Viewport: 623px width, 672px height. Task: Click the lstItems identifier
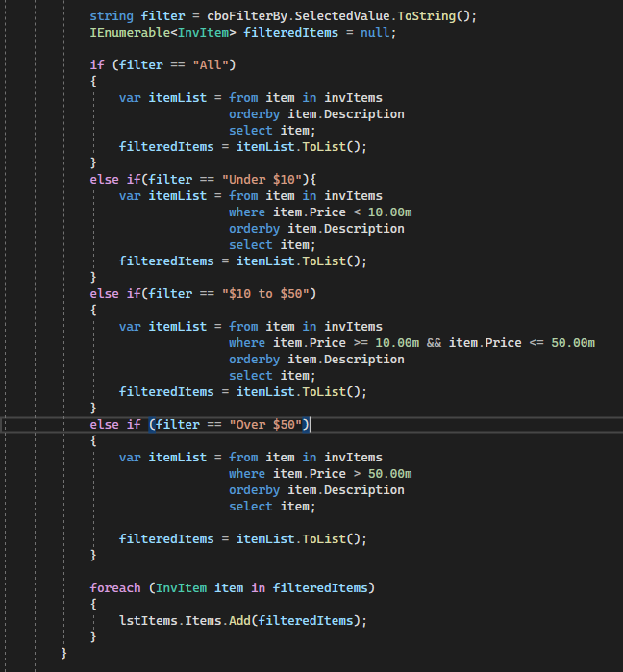pos(148,621)
